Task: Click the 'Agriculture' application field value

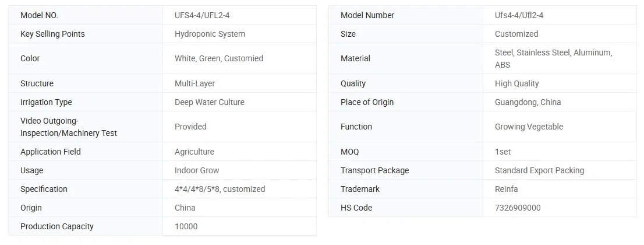Action: (x=194, y=152)
